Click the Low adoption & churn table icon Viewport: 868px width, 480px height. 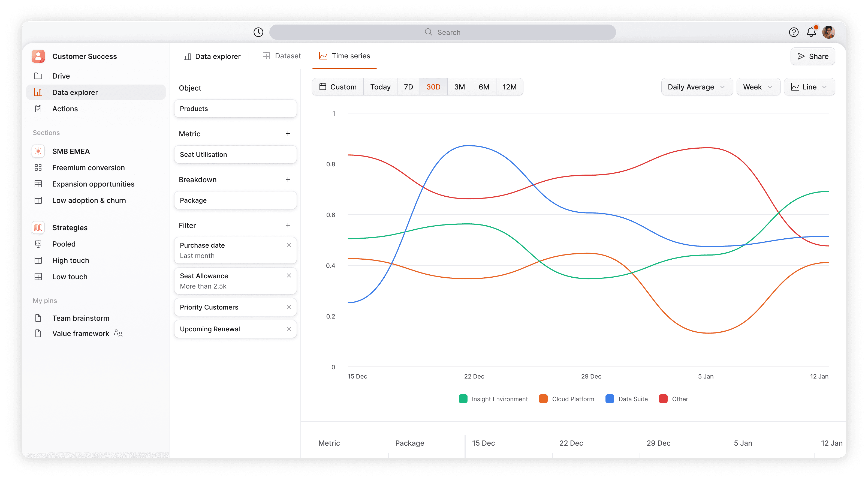tap(38, 200)
